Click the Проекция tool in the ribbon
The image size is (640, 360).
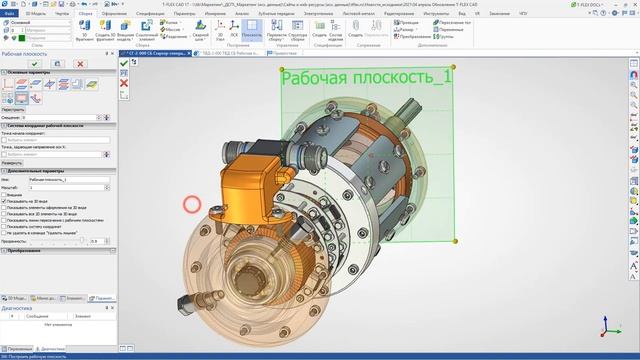pos(406,22)
